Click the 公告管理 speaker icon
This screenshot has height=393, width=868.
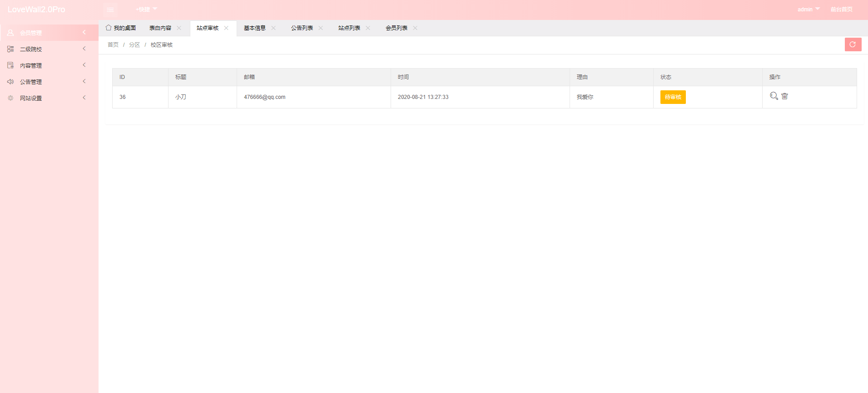click(10, 82)
